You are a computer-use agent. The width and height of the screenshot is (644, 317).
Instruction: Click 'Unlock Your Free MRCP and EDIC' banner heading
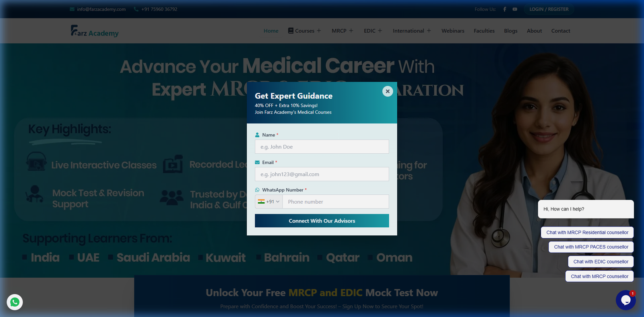coord(322,293)
